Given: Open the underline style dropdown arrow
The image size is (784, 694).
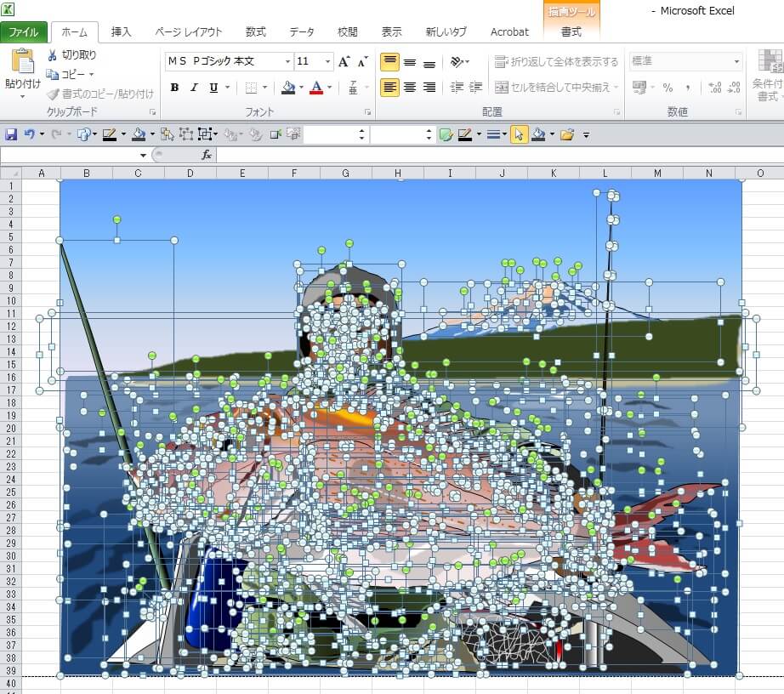Looking at the screenshot, I should click(228, 88).
